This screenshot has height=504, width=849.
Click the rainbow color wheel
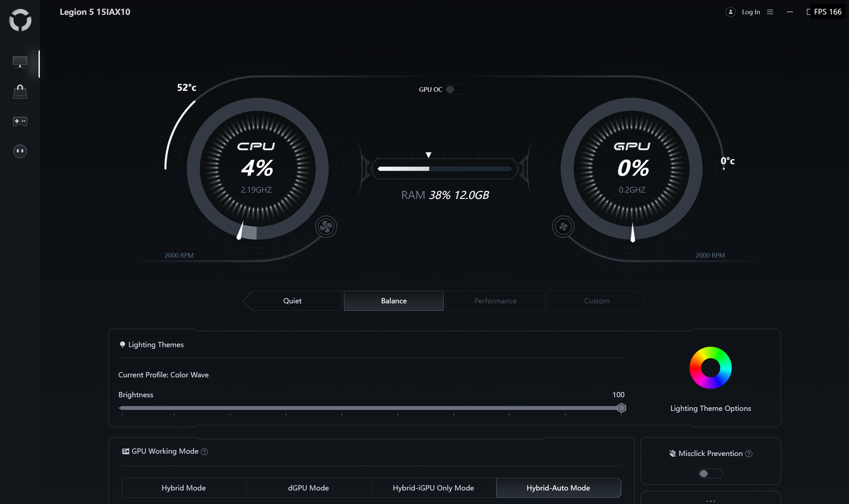[x=711, y=368]
